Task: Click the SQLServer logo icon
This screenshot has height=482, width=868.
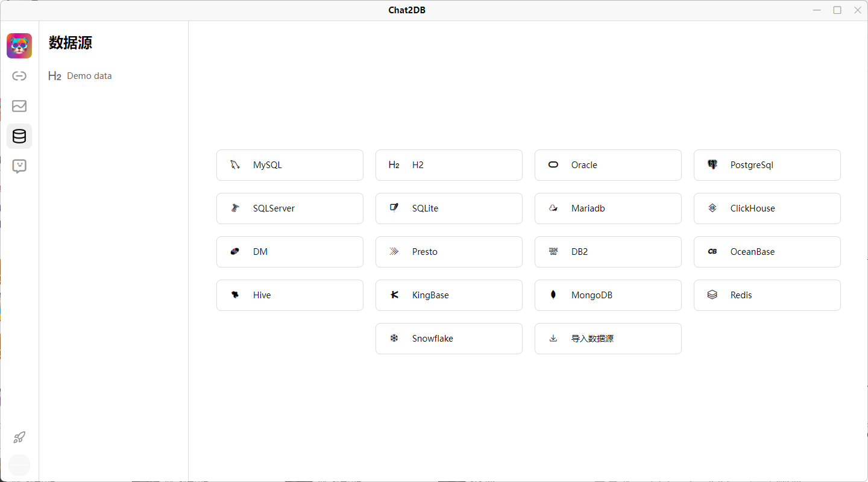Action: coord(235,208)
